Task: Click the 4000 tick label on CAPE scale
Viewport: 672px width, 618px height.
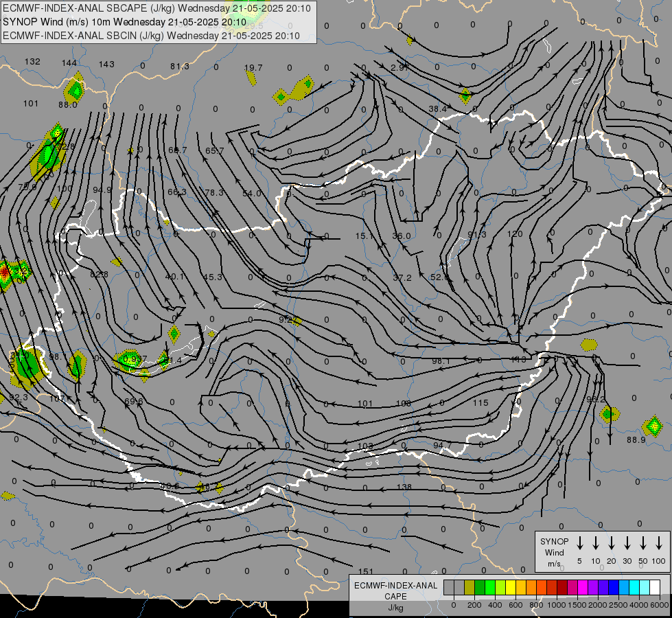Action: 639,605
